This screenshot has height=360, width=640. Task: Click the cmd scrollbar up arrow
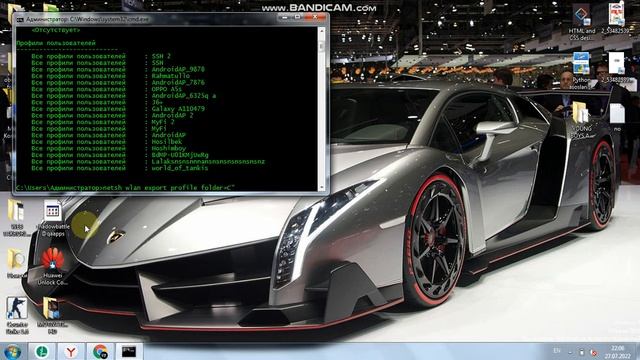(x=322, y=31)
